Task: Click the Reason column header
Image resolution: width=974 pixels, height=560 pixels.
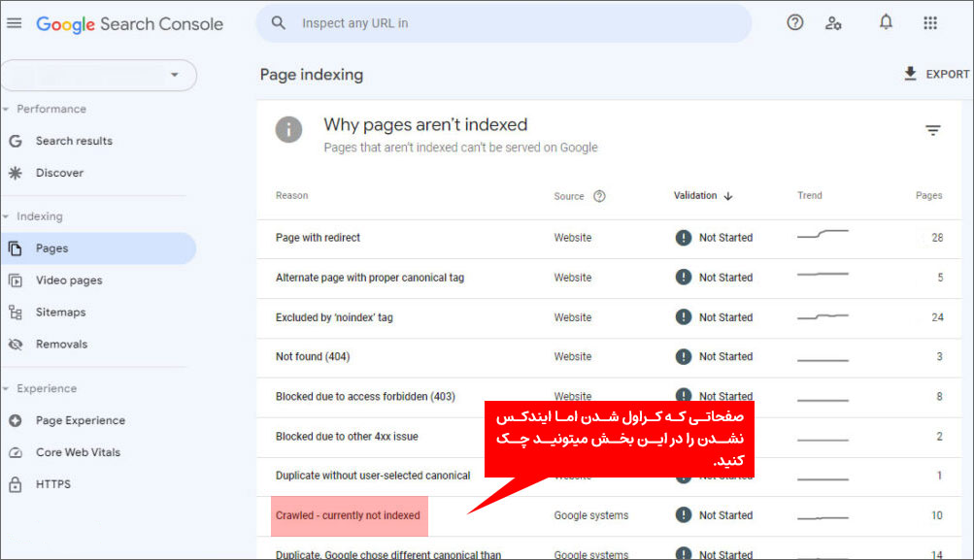Action: tap(292, 196)
